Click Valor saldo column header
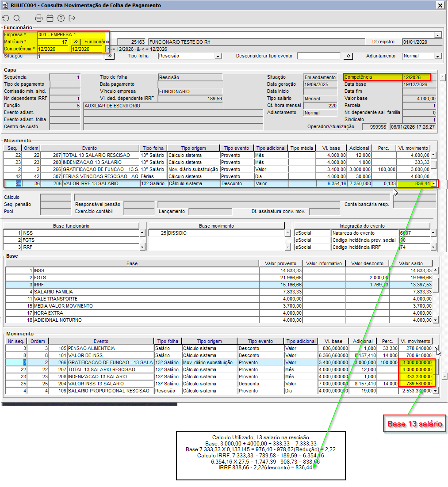This screenshot has width=448, height=487. [411, 263]
